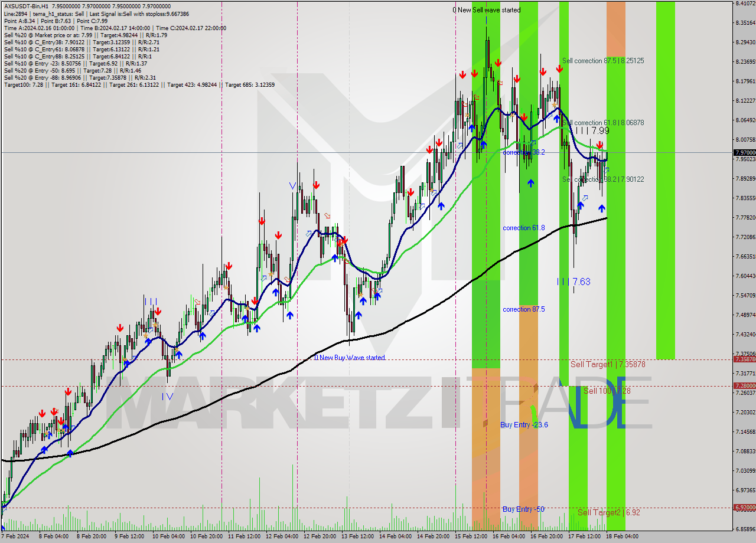Click the Sell %10 @ Entry -23 line
Viewport: 756px width, 543px height.
click(75, 63)
